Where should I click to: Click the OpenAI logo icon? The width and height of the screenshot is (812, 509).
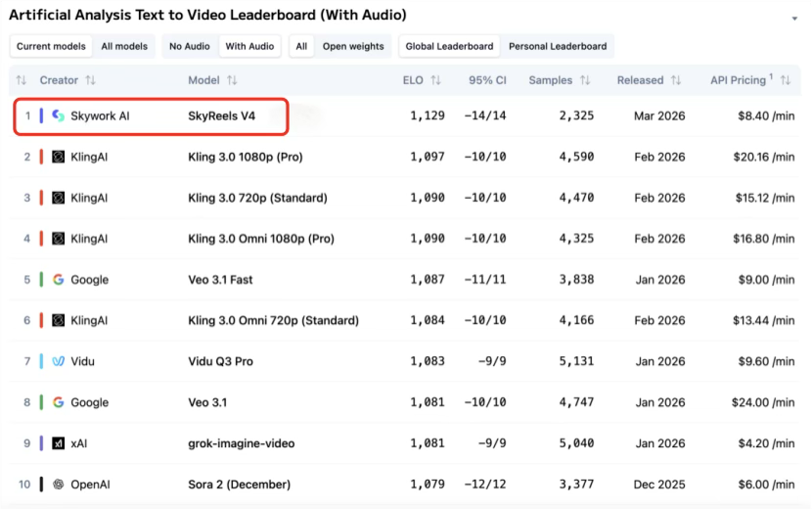tap(59, 485)
